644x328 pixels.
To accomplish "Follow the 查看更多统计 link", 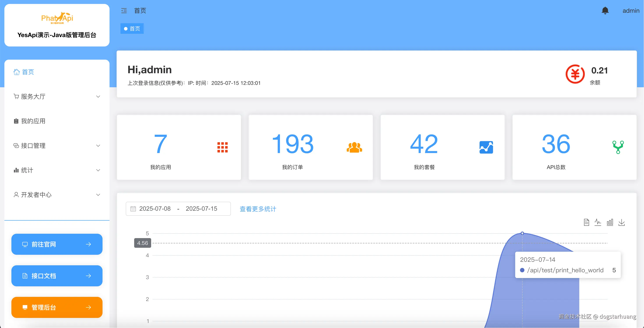I will (258, 209).
